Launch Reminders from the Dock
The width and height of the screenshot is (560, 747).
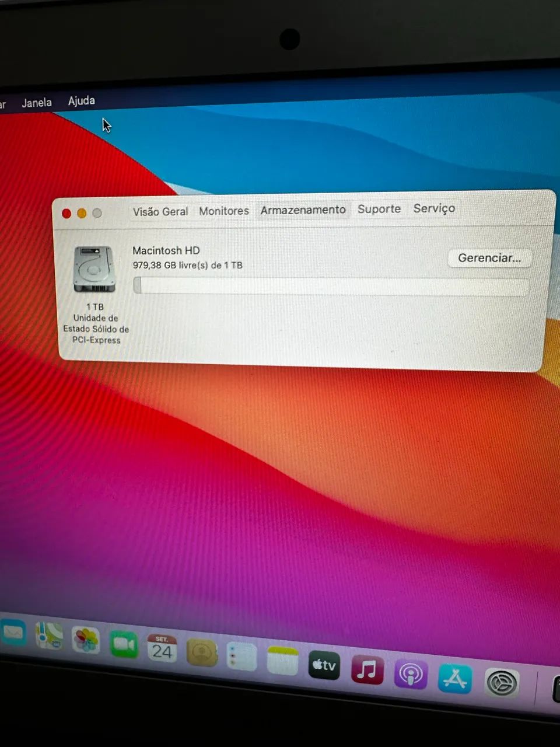click(x=242, y=657)
